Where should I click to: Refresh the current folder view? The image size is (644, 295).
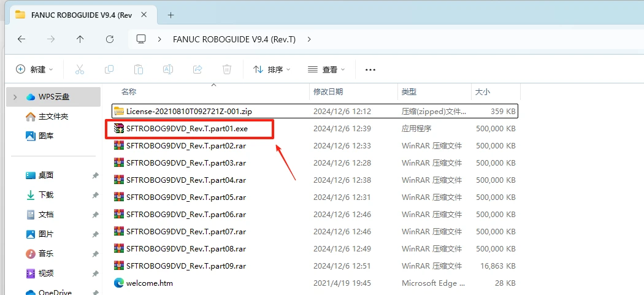[x=110, y=39]
